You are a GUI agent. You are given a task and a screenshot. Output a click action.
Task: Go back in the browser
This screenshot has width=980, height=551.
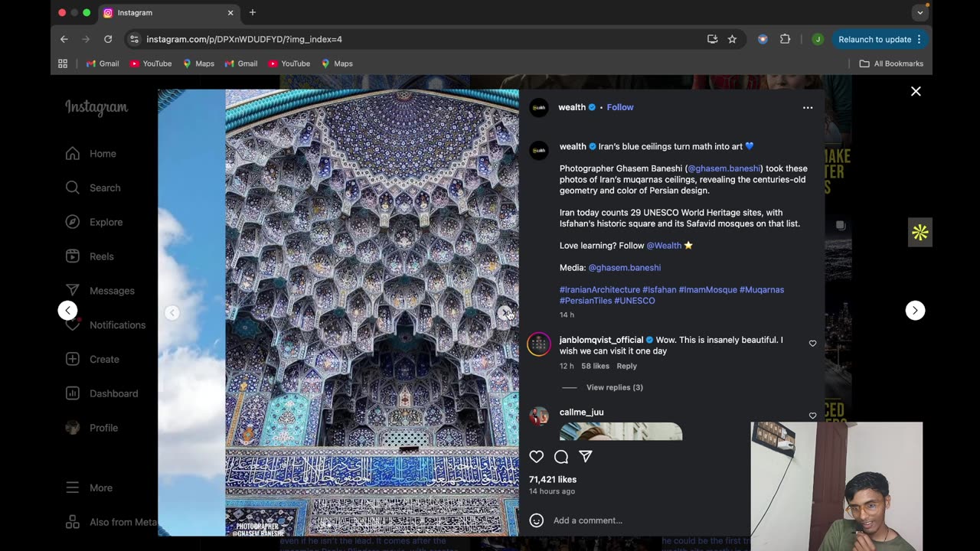[x=64, y=39]
